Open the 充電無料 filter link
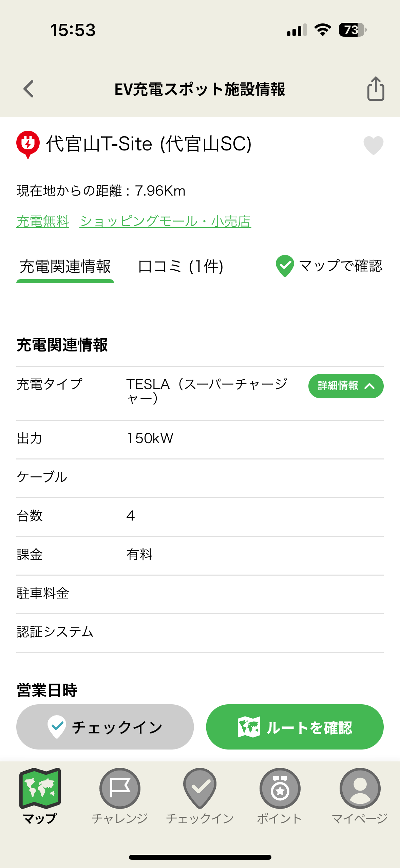The width and height of the screenshot is (400, 868). pos(43,221)
